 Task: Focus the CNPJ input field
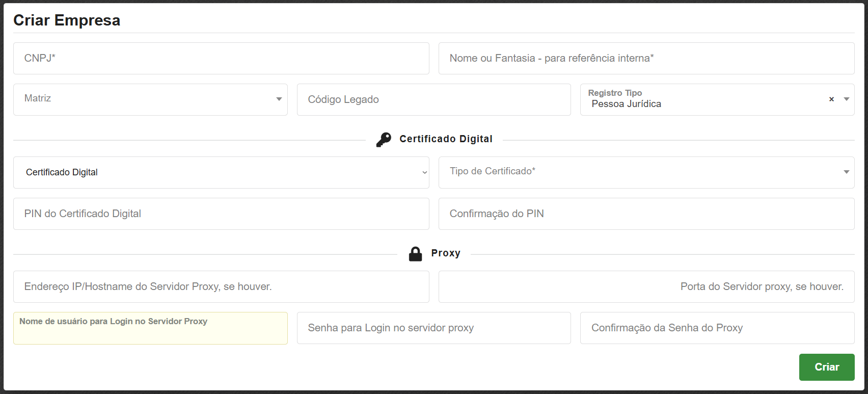(221, 58)
